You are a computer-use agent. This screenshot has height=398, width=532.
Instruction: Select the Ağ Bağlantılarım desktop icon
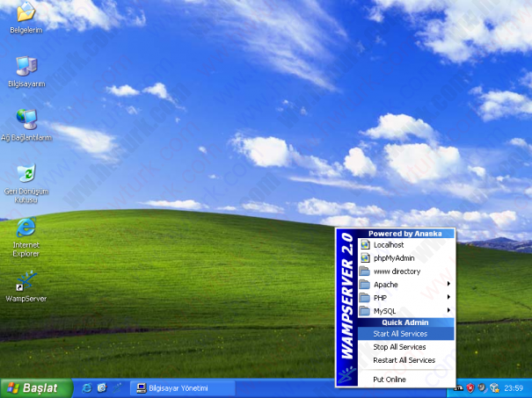(x=26, y=126)
